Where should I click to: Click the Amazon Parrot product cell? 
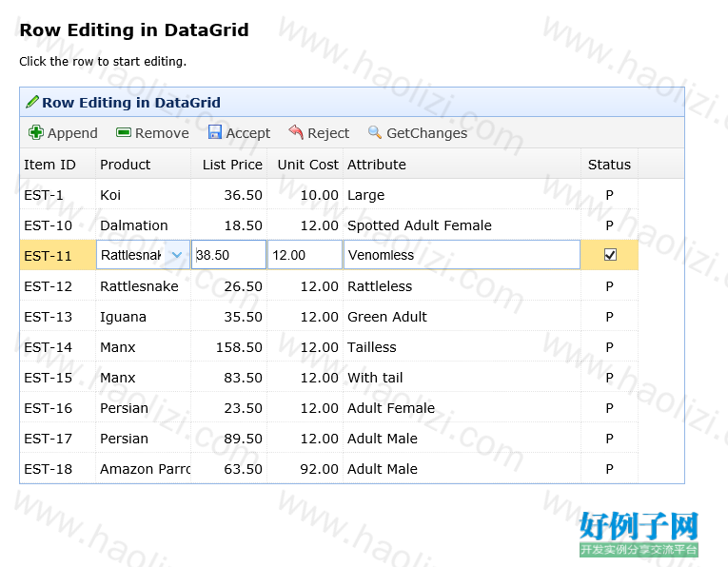[x=144, y=468]
